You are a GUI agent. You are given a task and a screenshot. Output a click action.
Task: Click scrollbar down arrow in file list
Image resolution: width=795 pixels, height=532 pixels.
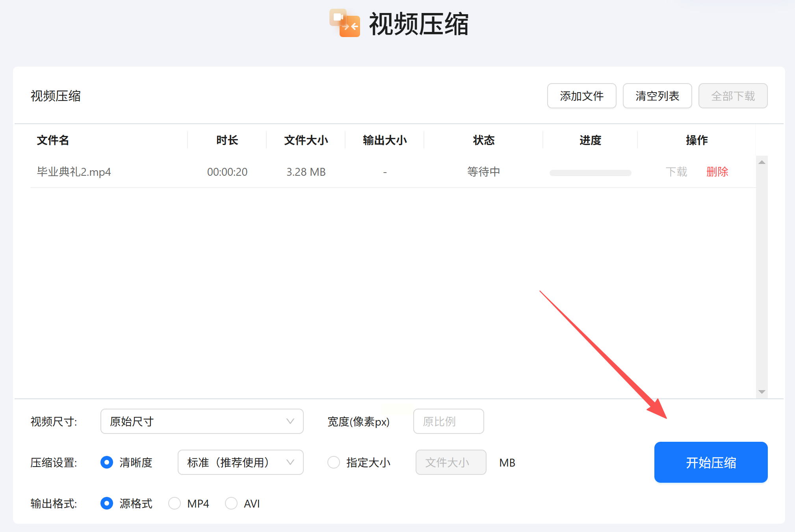(x=762, y=392)
